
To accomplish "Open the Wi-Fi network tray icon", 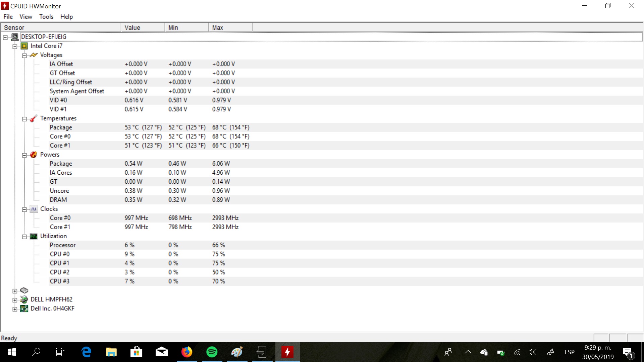I will (517, 352).
